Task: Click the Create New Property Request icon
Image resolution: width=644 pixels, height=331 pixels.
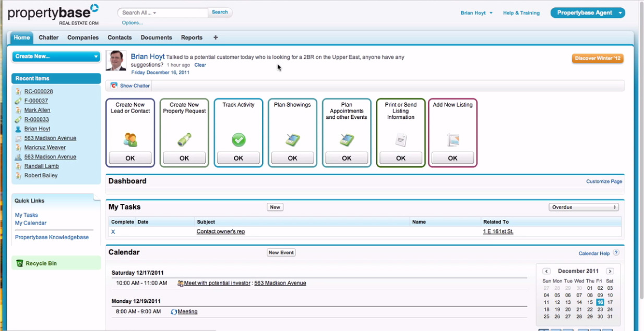Action: click(x=184, y=140)
